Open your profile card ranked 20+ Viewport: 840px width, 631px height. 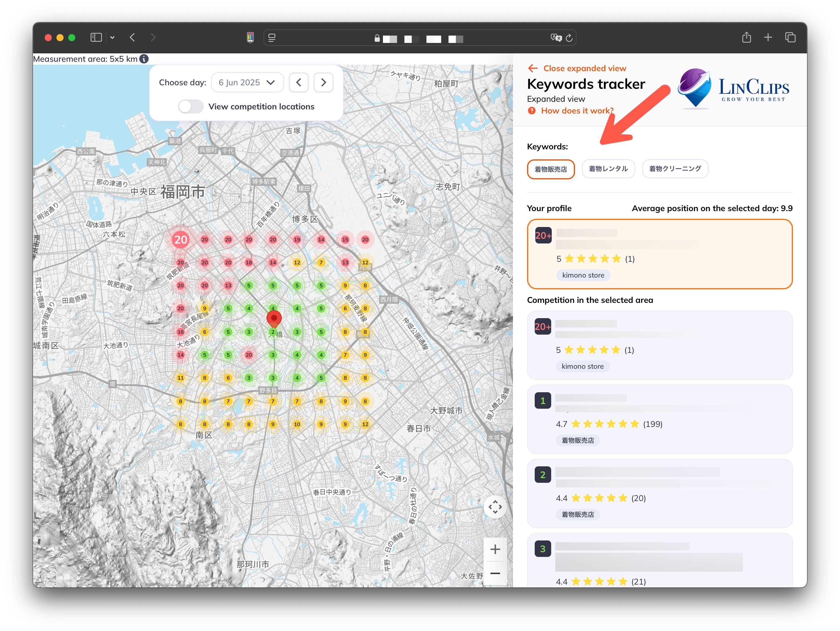coord(660,254)
